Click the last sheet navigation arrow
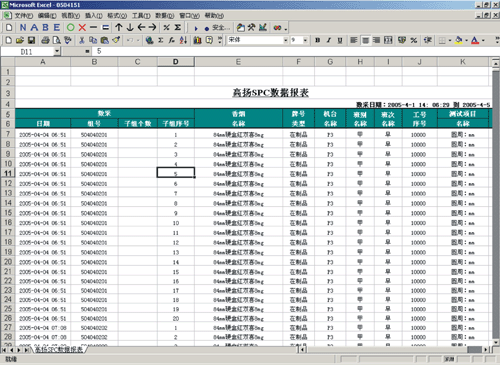Screen dimensions: 500x365 point(26,350)
